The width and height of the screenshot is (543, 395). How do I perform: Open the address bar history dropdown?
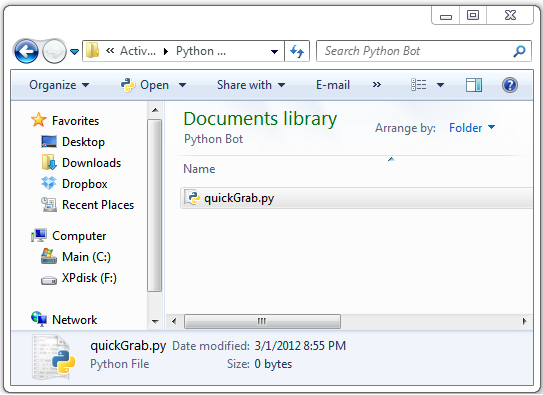(274, 52)
